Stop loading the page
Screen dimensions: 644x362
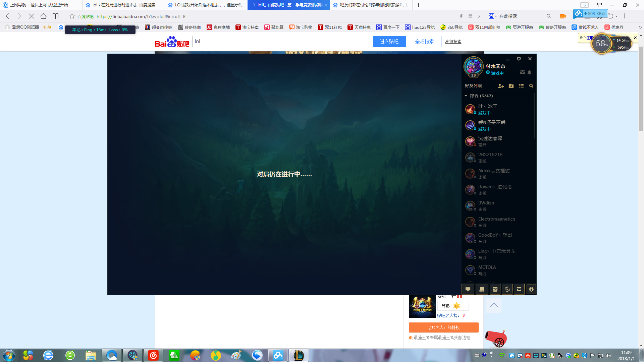tap(32, 16)
